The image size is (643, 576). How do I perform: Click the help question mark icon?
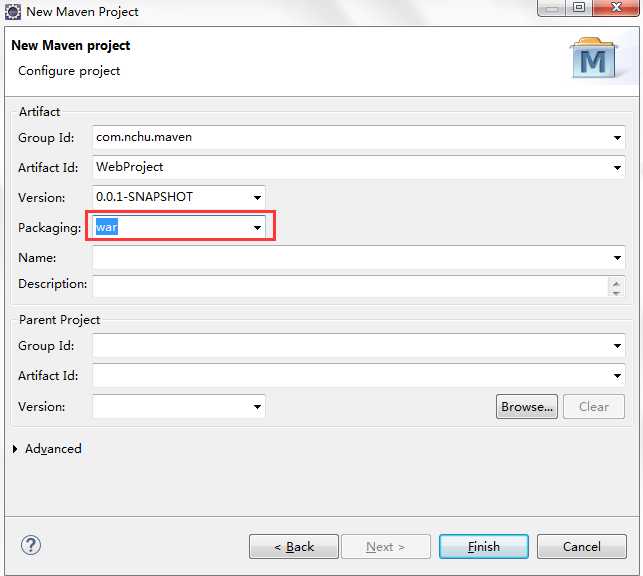coord(31,546)
